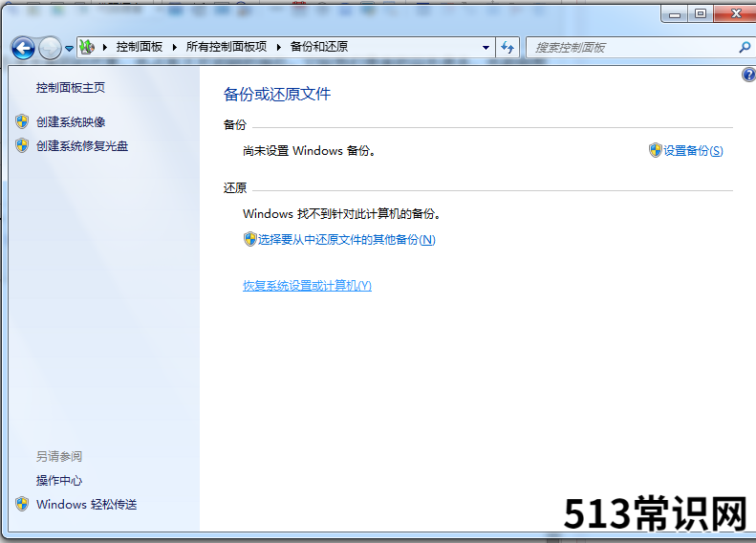Click the shield icon before 选择要从中还原文件的其他备份

tap(249, 239)
